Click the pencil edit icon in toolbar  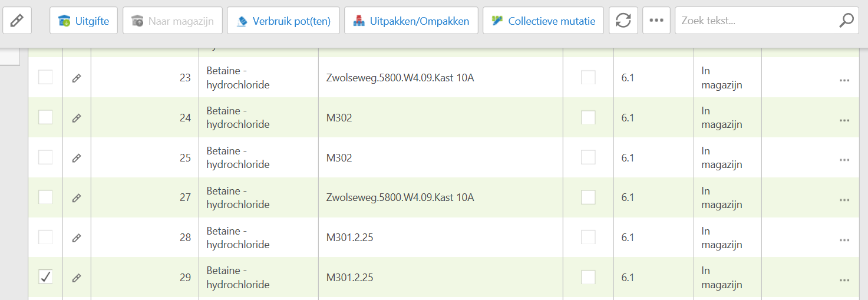(17, 21)
